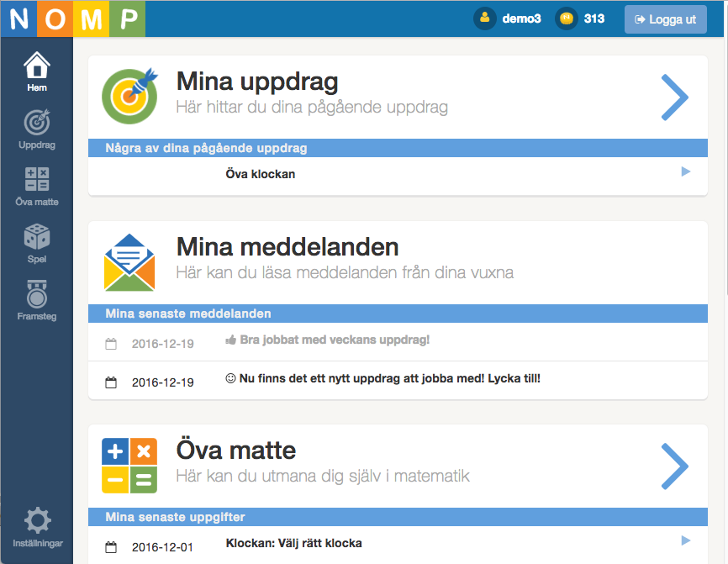This screenshot has height=564, width=728.
Task: Click the demo3 user avatar icon
Action: (x=485, y=18)
